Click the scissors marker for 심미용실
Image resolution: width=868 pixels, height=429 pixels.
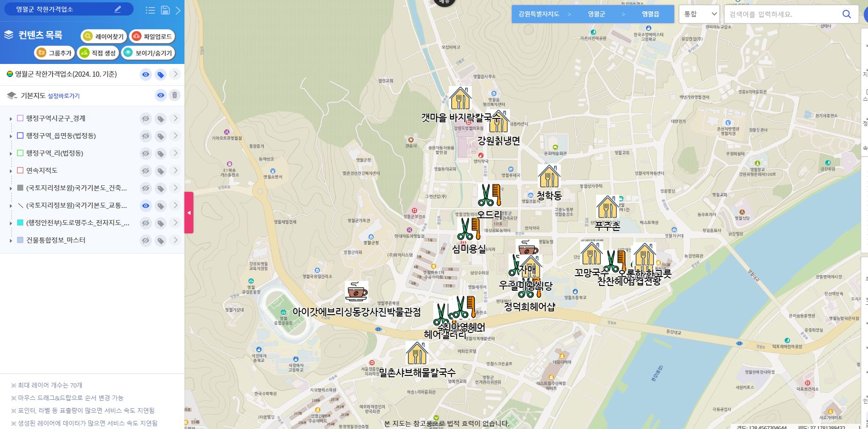468,229
